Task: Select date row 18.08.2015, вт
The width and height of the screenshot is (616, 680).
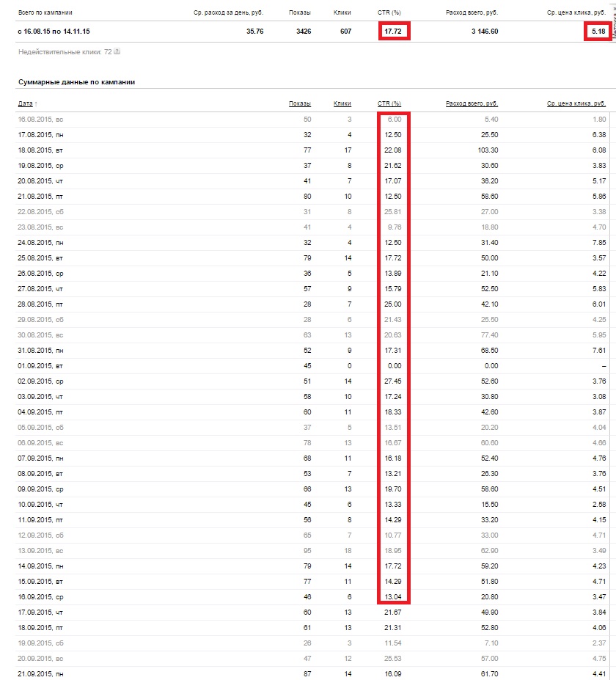Action: pyautogui.click(x=312, y=150)
